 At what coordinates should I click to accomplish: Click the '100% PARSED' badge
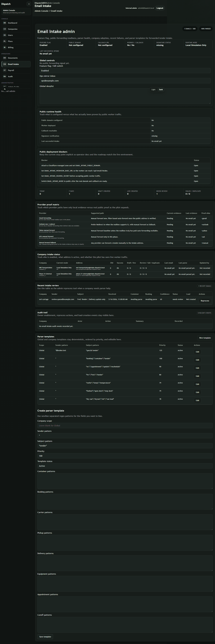206,29
